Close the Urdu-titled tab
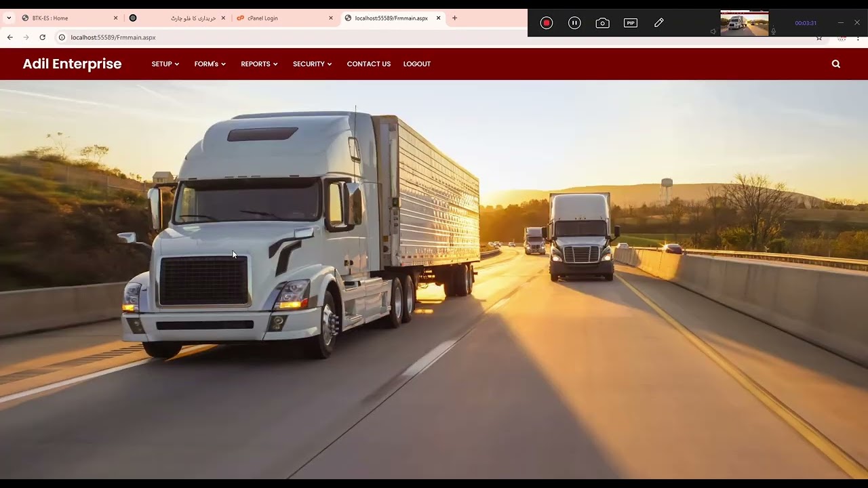 [223, 18]
